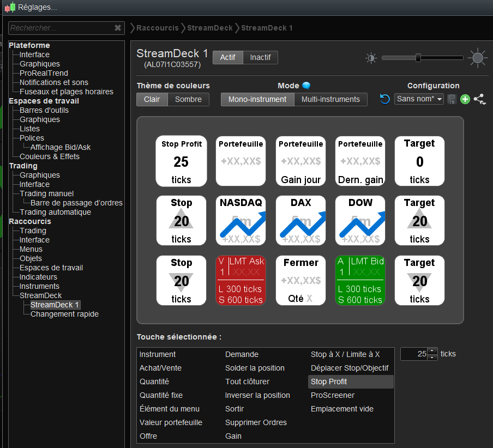This screenshot has width=493, height=448.
Task: Choose the Clair color theme
Action: (x=152, y=99)
